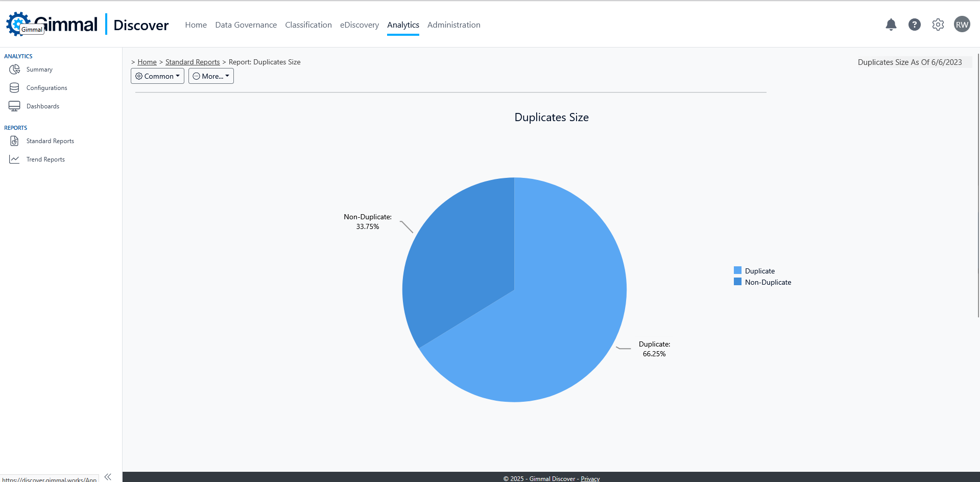Go to the eDiscovery tab

point(359,25)
